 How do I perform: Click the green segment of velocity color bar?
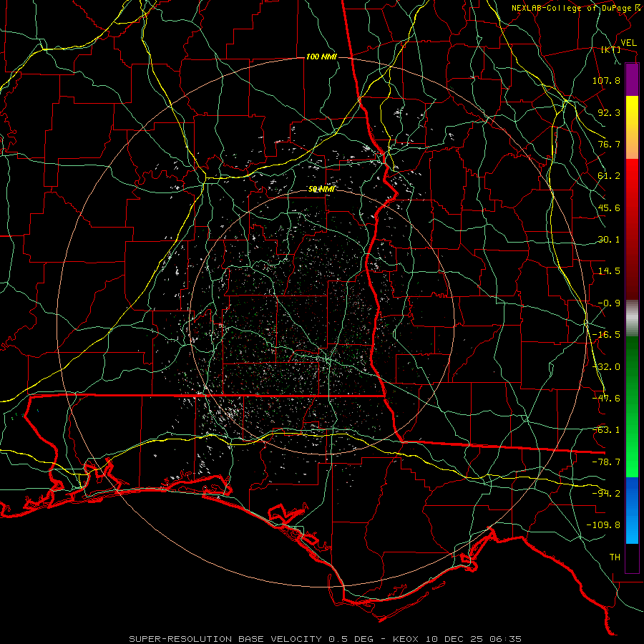tap(632, 406)
